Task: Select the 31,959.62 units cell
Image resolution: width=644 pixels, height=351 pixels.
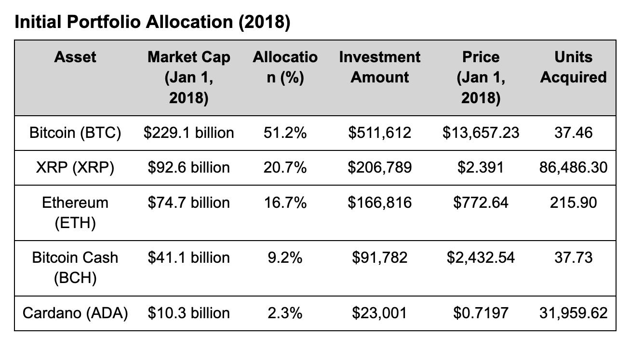Action: point(573,313)
